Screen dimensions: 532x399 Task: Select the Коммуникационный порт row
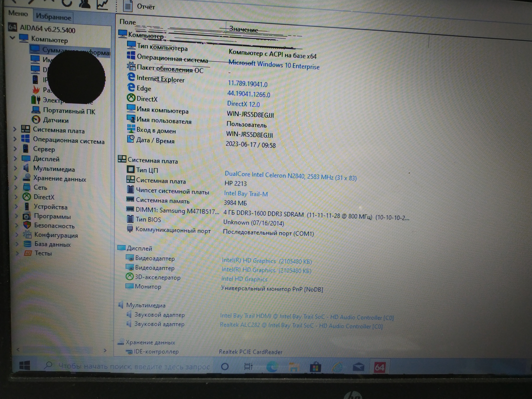point(220,232)
